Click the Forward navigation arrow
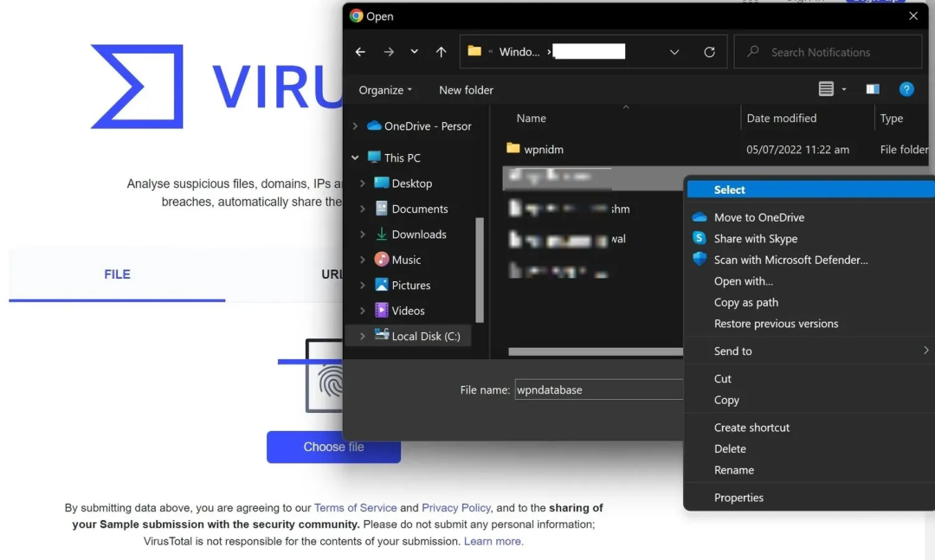Viewport: 935px width, 560px height. click(x=389, y=52)
